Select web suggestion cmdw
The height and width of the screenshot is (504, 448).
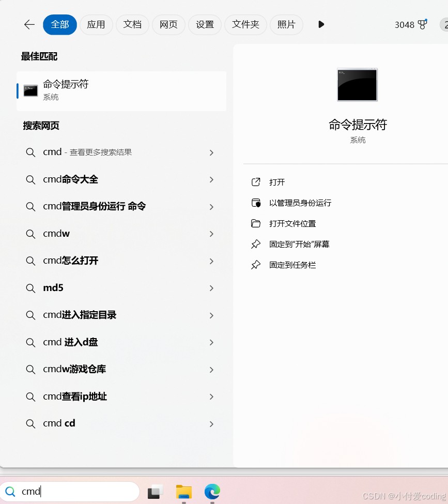click(121, 234)
